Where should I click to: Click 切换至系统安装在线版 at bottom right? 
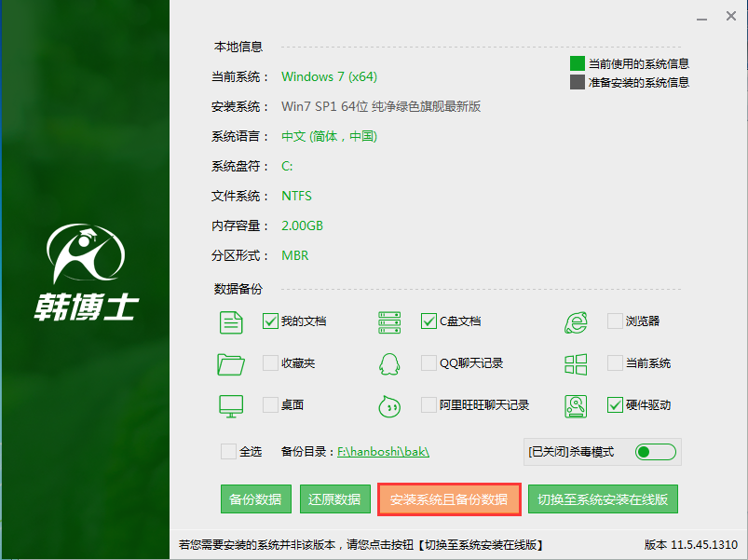click(x=602, y=499)
